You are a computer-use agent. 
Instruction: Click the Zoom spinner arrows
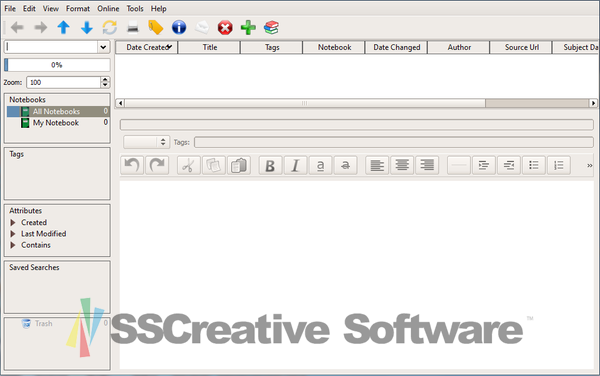tap(105, 82)
